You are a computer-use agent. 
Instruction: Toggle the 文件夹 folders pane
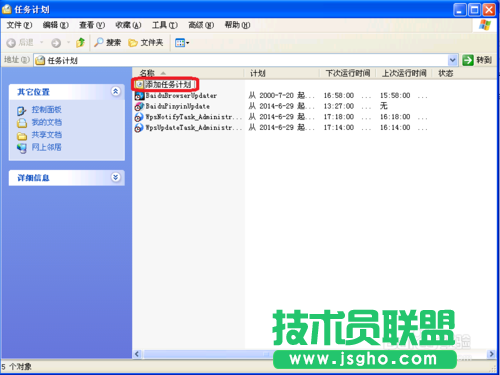coord(146,43)
